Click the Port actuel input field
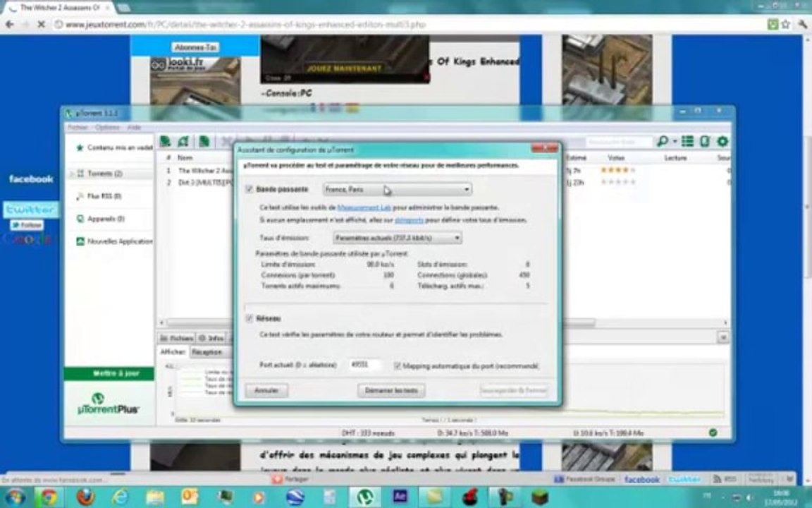Screen dimensions: 812x508 365,365
